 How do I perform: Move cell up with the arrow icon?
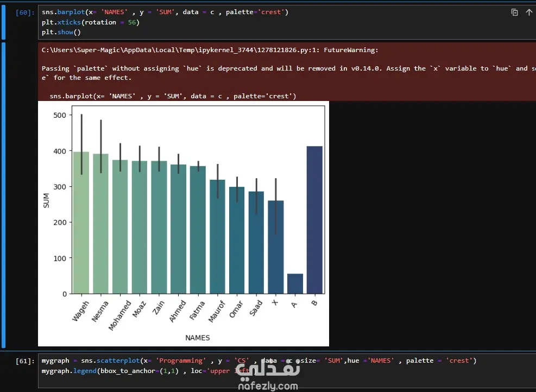click(x=529, y=12)
